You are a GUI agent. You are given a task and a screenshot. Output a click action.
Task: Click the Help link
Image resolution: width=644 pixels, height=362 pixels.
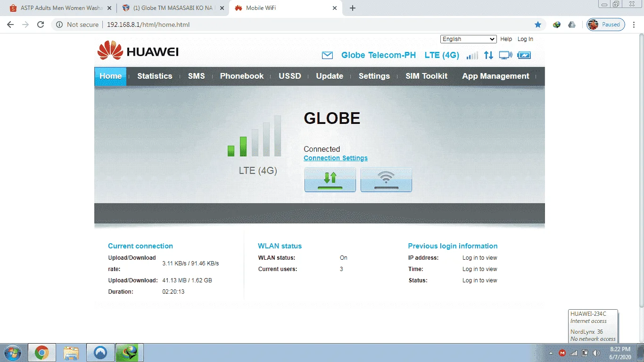pyautogui.click(x=506, y=39)
